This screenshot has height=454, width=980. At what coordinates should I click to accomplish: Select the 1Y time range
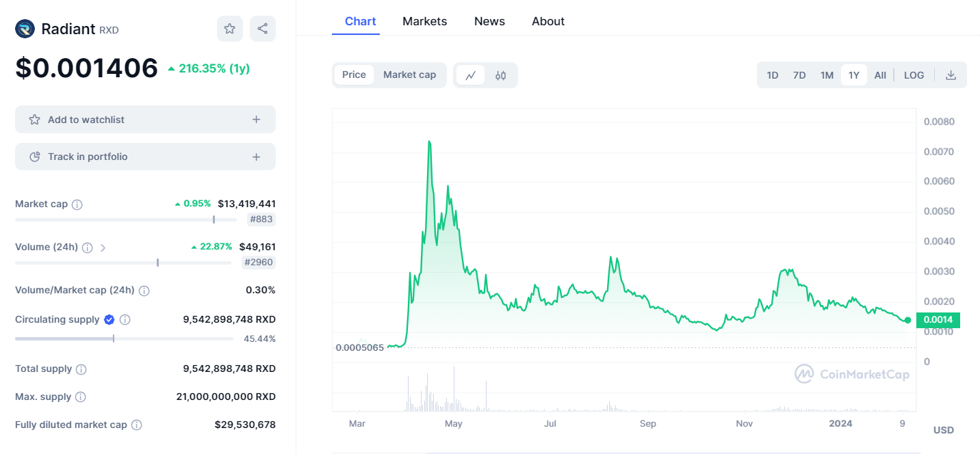tap(854, 75)
